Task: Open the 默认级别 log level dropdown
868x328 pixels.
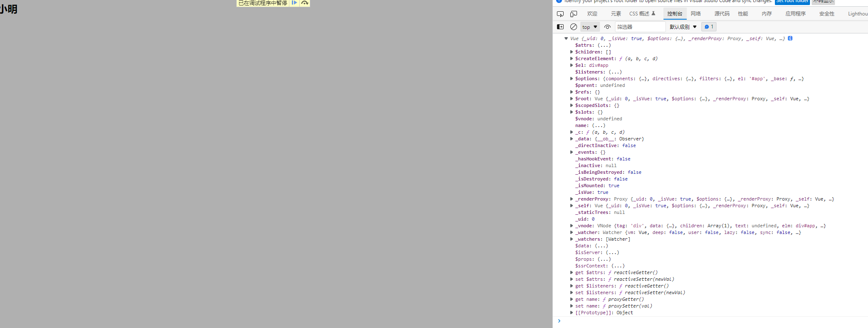Action: tap(683, 27)
